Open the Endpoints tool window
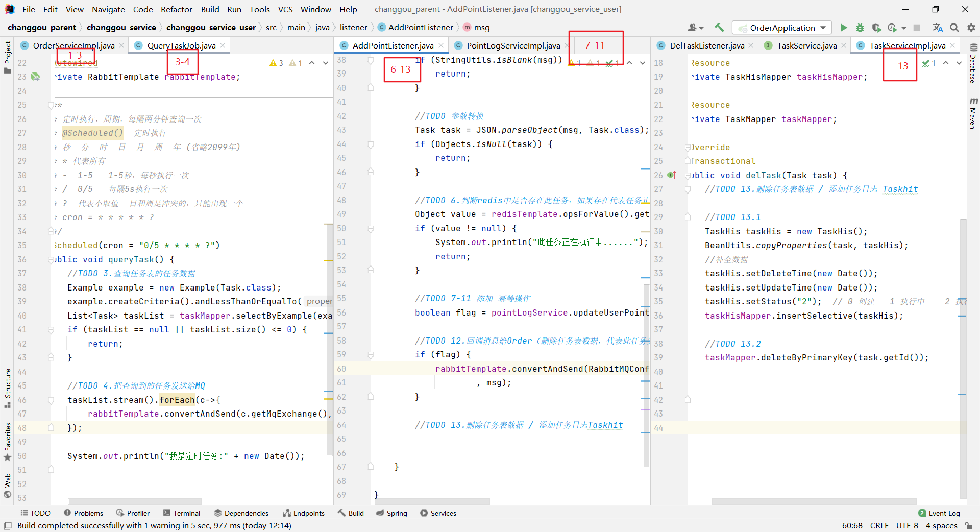980x532 pixels. point(304,513)
